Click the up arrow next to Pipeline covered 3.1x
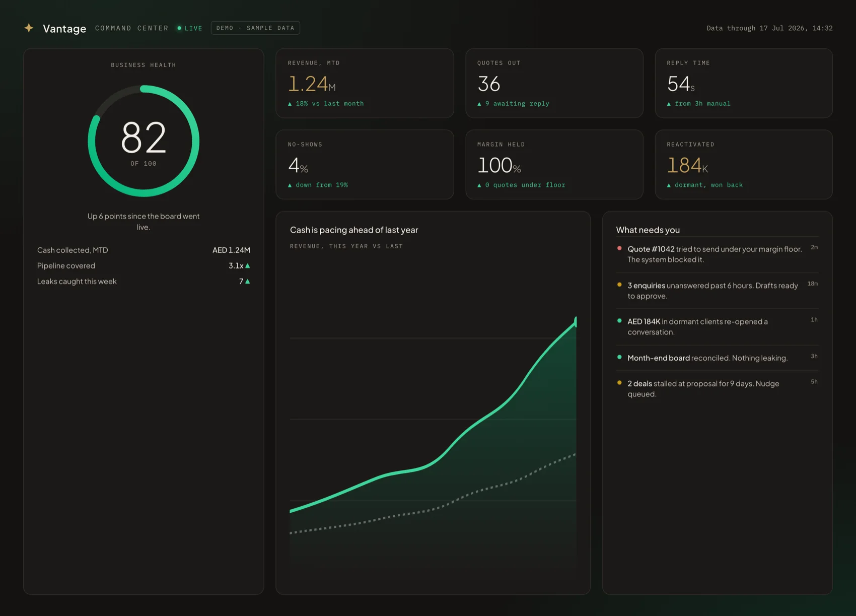This screenshot has height=616, width=856. (x=247, y=265)
